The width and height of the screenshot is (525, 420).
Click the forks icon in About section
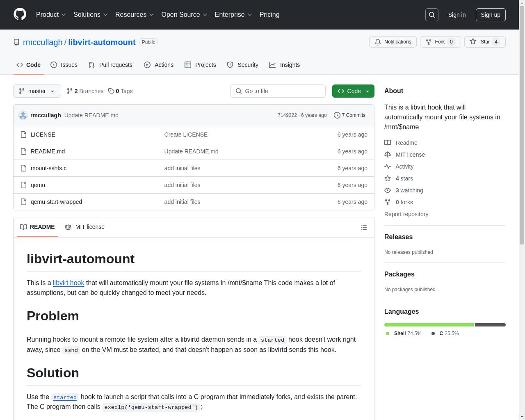tap(388, 202)
